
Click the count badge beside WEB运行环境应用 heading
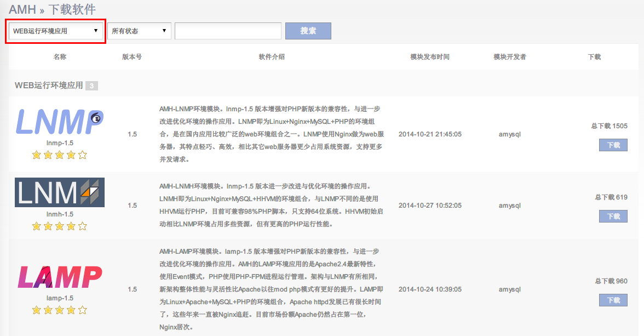pyautogui.click(x=91, y=86)
